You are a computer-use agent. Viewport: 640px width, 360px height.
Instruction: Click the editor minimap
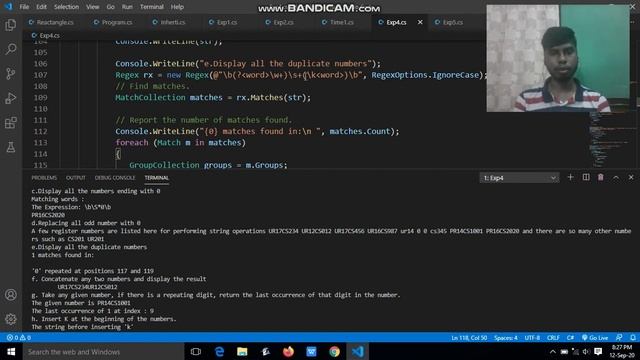coord(611,139)
